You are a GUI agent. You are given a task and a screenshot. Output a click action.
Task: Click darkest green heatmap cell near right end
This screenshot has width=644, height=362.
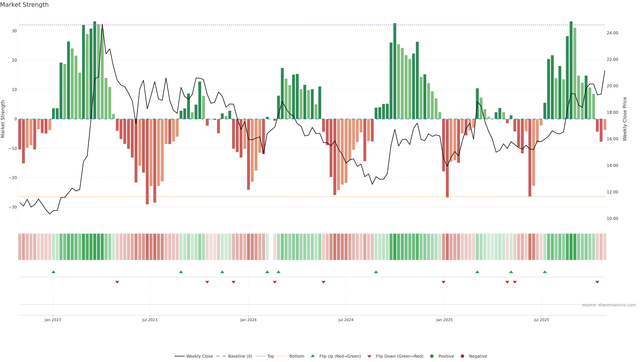(571, 247)
